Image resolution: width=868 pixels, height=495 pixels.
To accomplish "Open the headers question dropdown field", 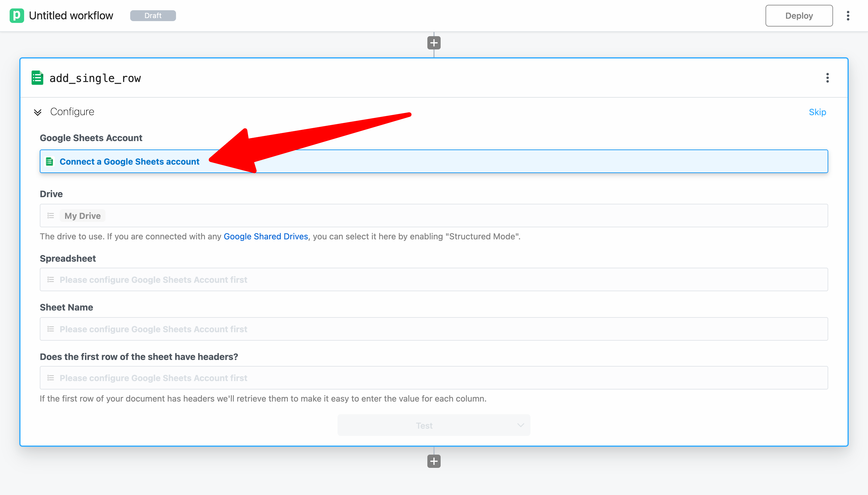I will pos(434,378).
